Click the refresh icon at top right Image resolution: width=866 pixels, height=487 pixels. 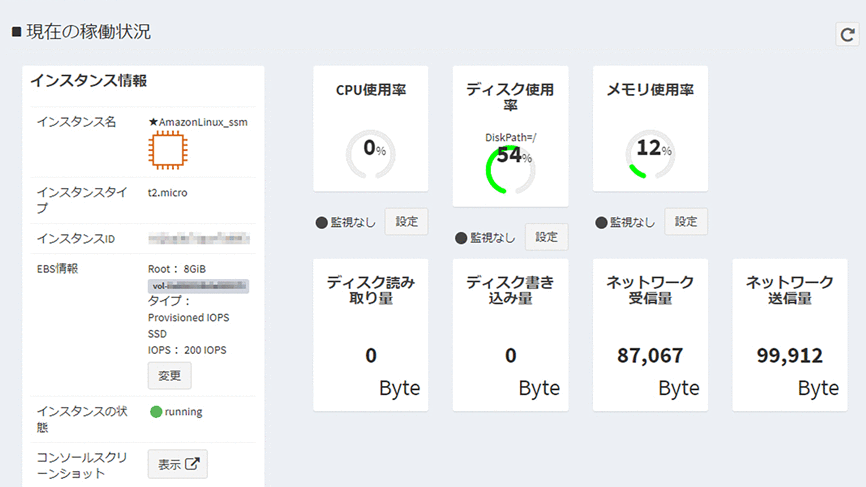pyautogui.click(x=847, y=34)
